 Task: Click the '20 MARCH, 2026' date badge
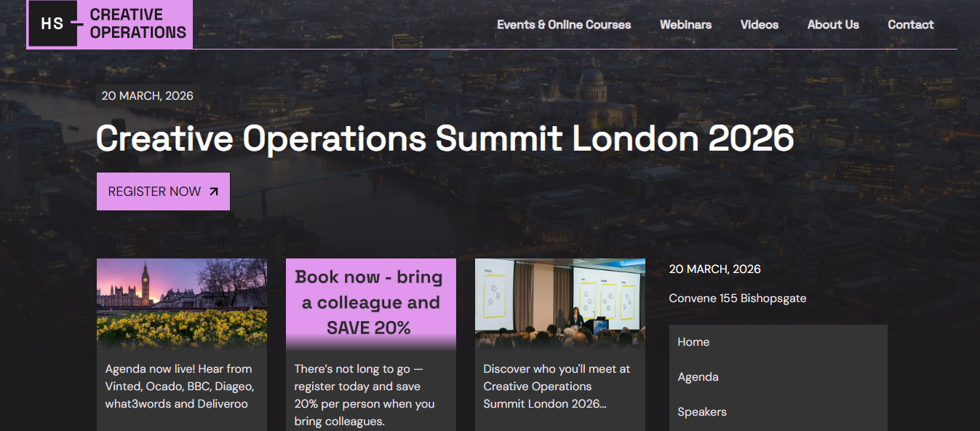click(147, 95)
